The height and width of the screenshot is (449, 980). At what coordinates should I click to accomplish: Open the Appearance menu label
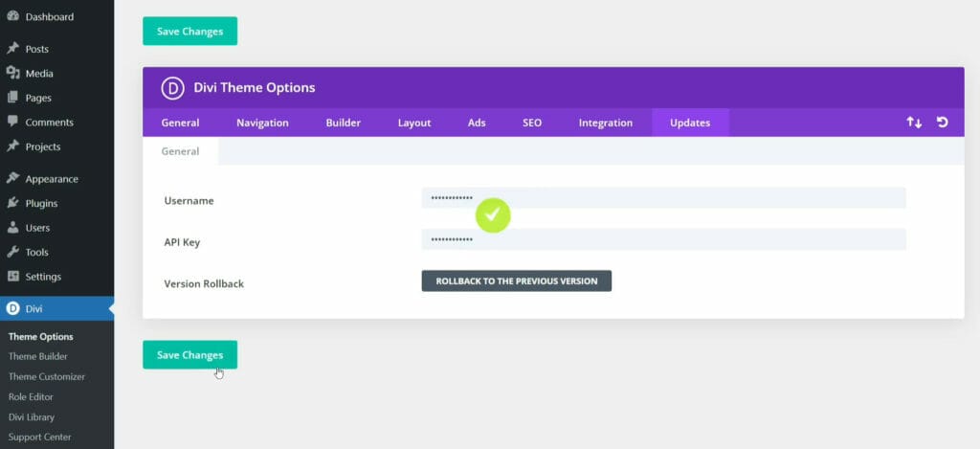pos(52,179)
